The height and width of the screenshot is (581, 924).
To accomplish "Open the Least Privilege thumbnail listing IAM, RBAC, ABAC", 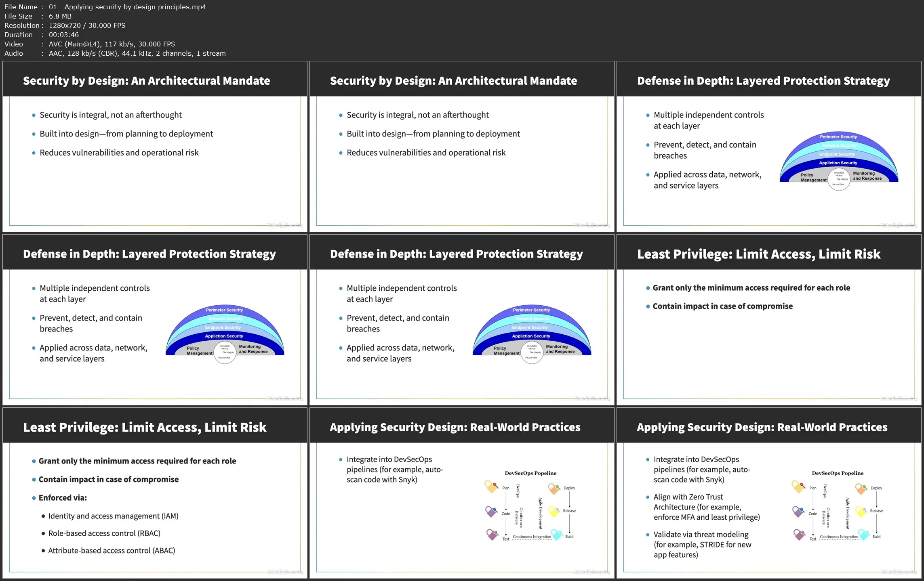I will (155, 493).
